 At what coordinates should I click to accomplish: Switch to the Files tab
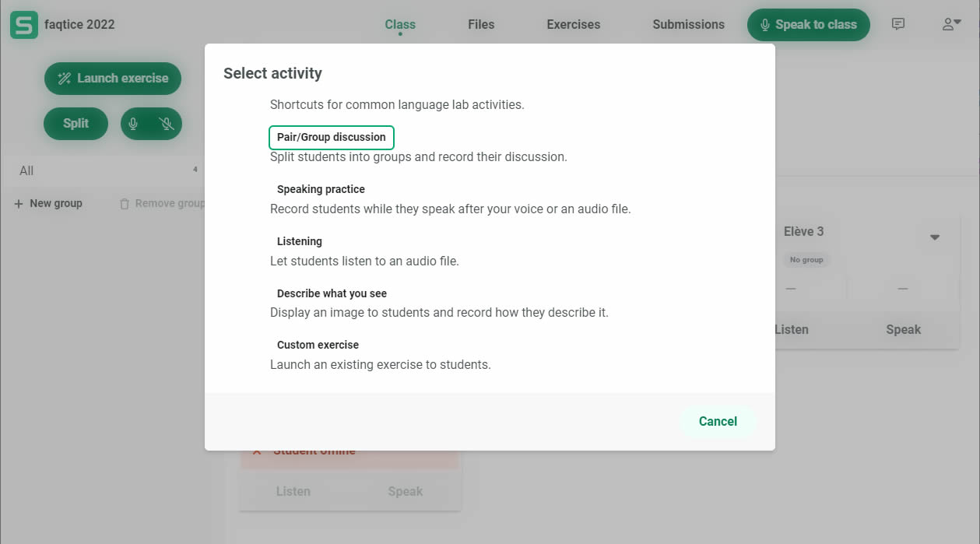480,25
